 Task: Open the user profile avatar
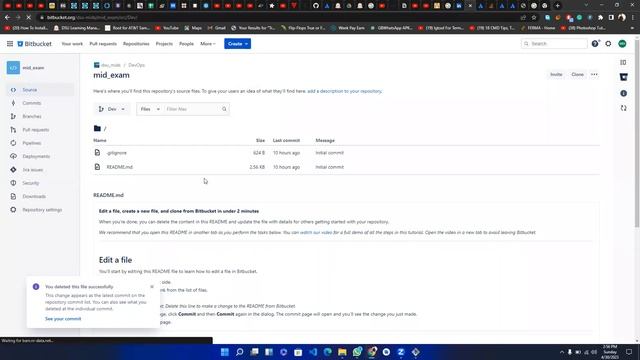tap(622, 44)
